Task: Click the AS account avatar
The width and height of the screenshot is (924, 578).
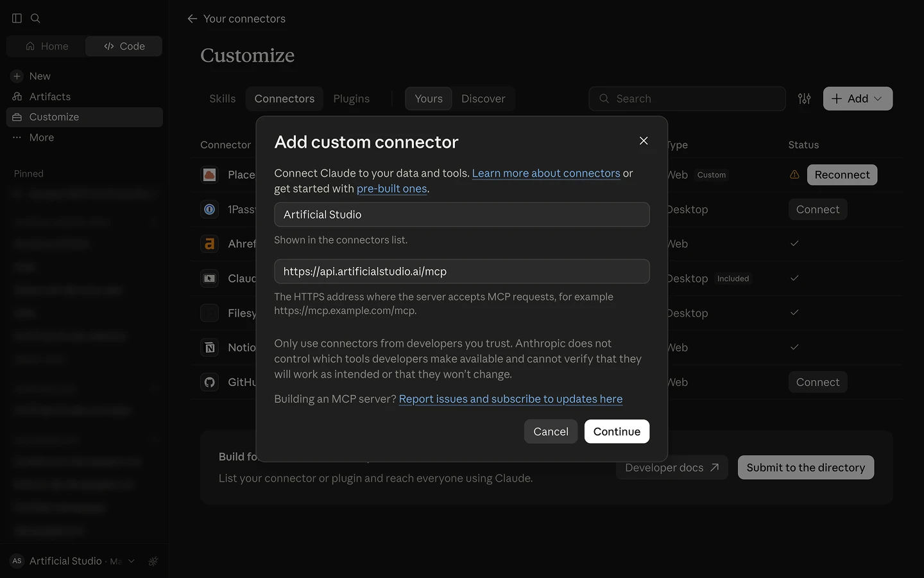Action: tap(17, 561)
